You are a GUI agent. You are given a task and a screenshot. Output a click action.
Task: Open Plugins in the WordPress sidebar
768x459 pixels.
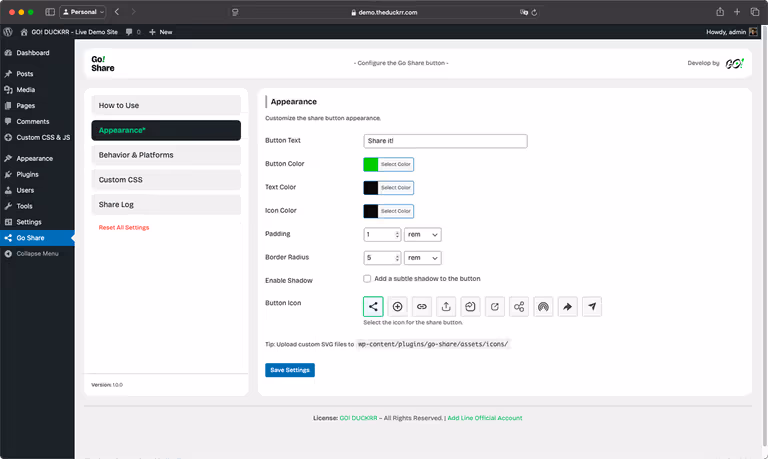tap(28, 174)
